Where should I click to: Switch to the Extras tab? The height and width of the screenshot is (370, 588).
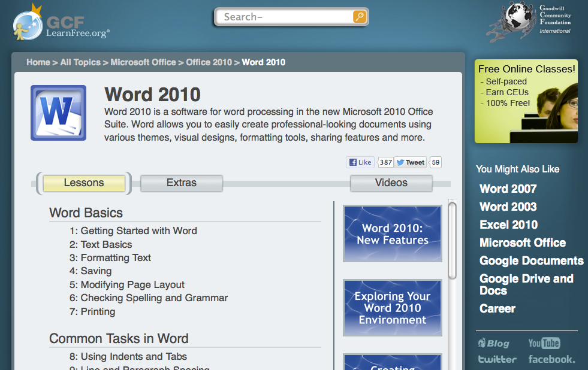[182, 183]
